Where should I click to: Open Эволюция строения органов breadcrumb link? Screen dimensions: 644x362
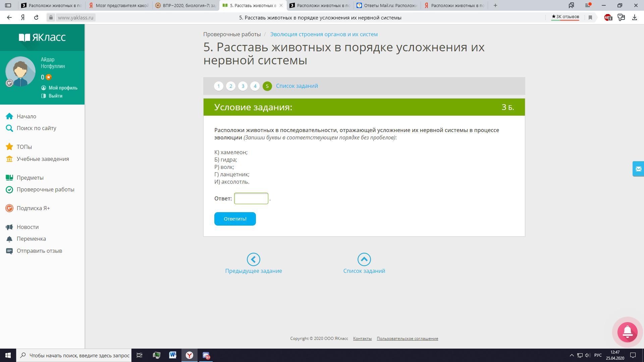coord(324,34)
